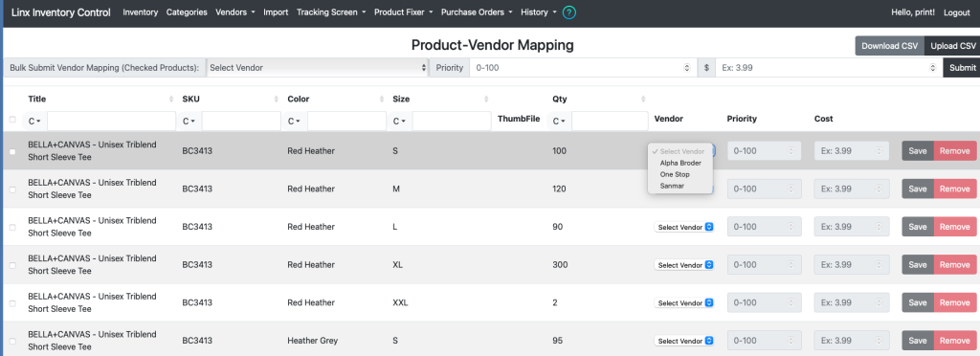The height and width of the screenshot is (356, 980).
Task: Sort by the Size column arrows
Action: coord(486,100)
